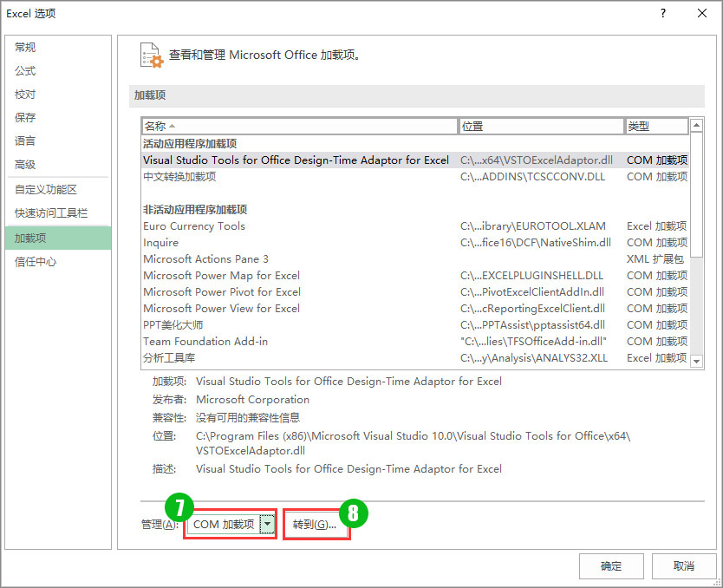723x588 pixels.
Task: Close the Excel 选项 dialog
Action: 702,13
